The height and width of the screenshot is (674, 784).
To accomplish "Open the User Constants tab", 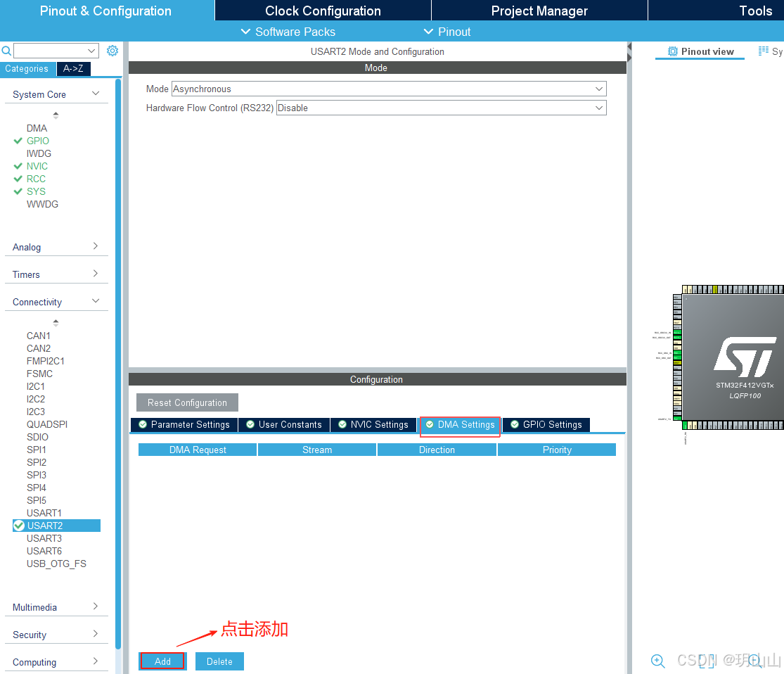I will coord(284,425).
